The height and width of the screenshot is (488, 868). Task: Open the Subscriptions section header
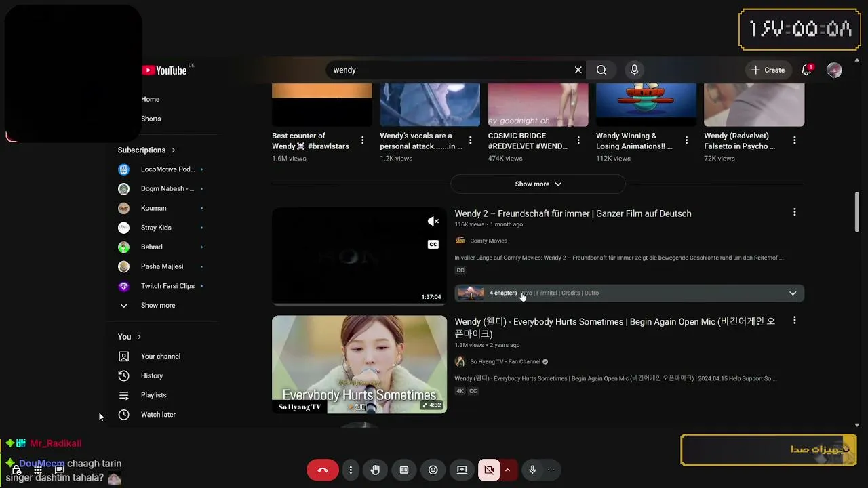click(146, 150)
